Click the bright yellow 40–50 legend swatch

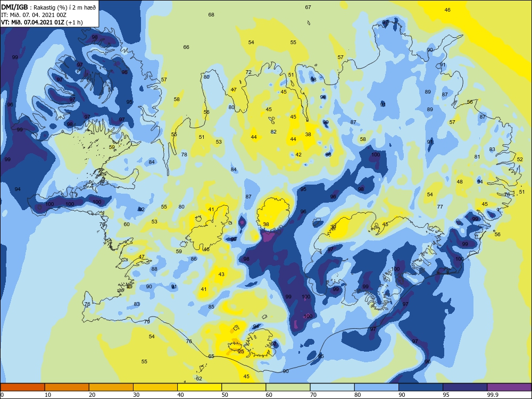coord(199,387)
